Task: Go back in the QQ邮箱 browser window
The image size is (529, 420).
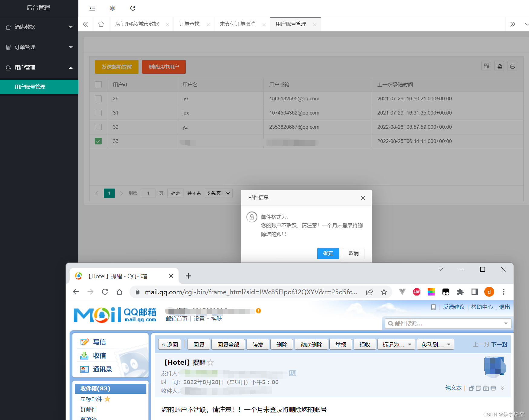Action: pyautogui.click(x=76, y=292)
